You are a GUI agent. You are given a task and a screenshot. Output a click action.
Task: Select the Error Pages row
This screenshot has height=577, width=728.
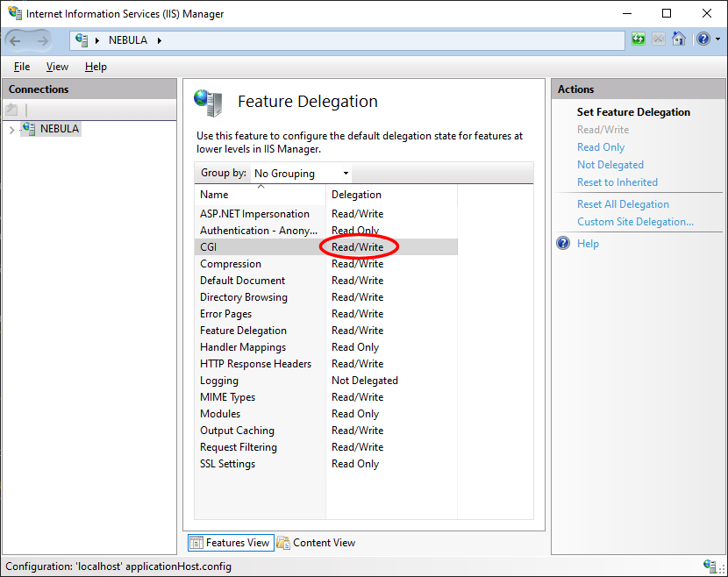tap(326, 314)
